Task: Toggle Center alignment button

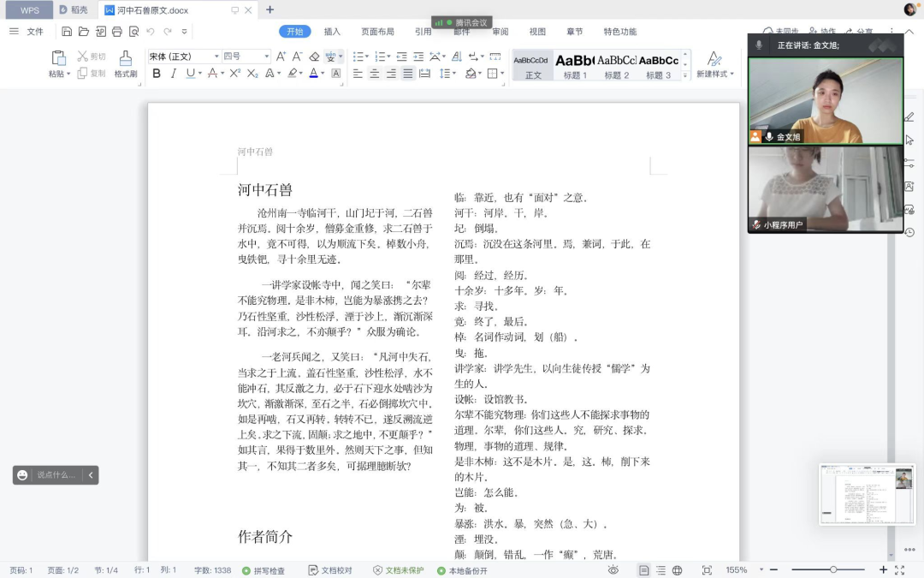Action: pyautogui.click(x=374, y=73)
